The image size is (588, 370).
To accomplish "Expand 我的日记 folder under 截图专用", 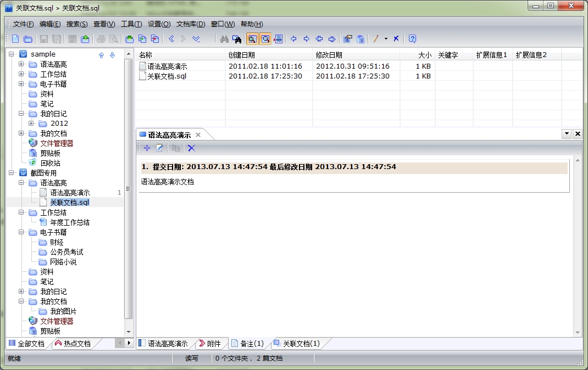I will pyautogui.click(x=21, y=291).
